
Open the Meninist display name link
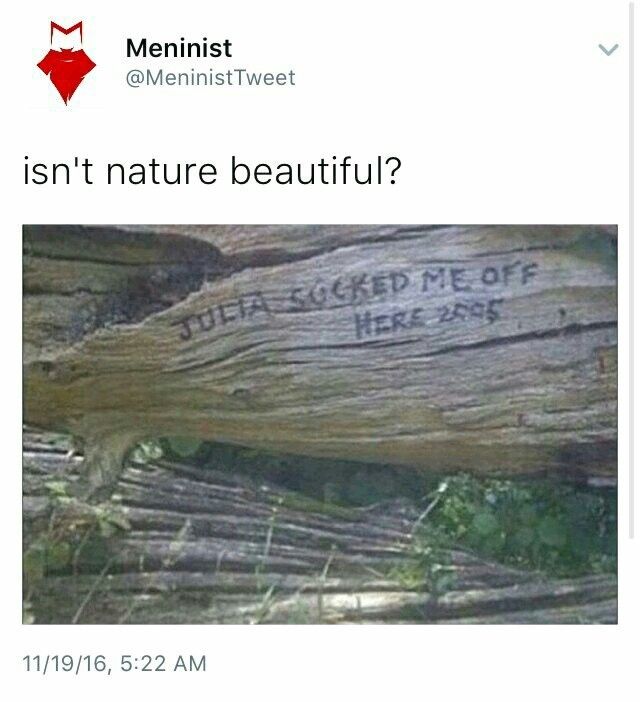coord(179,48)
